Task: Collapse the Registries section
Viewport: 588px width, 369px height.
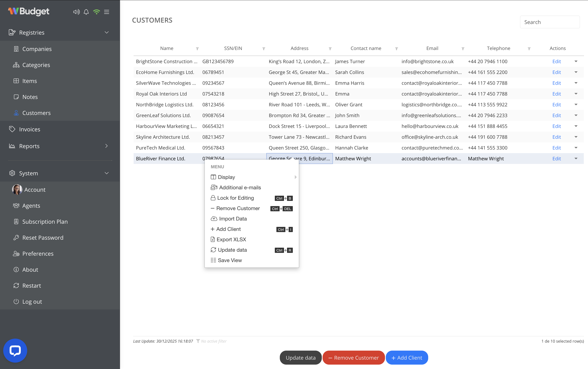Action: [x=106, y=32]
